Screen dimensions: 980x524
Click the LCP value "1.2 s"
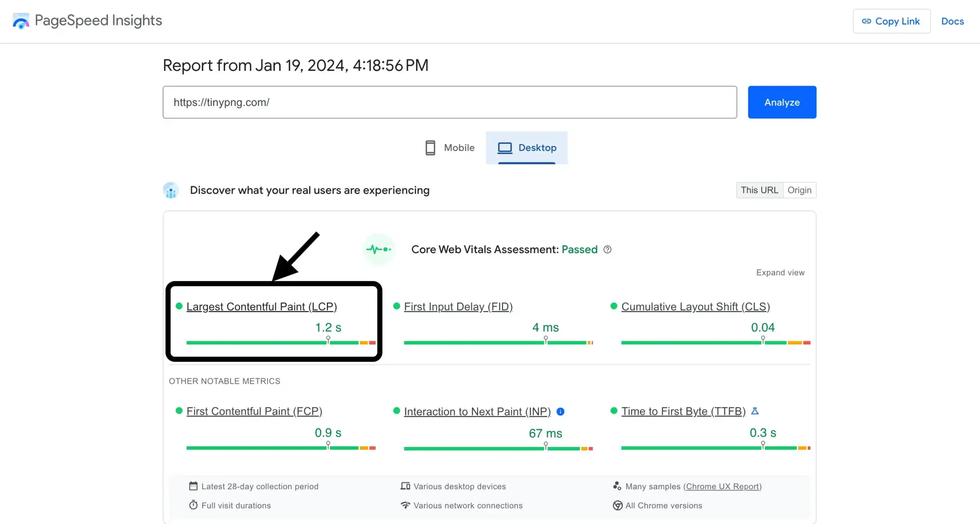coord(328,327)
